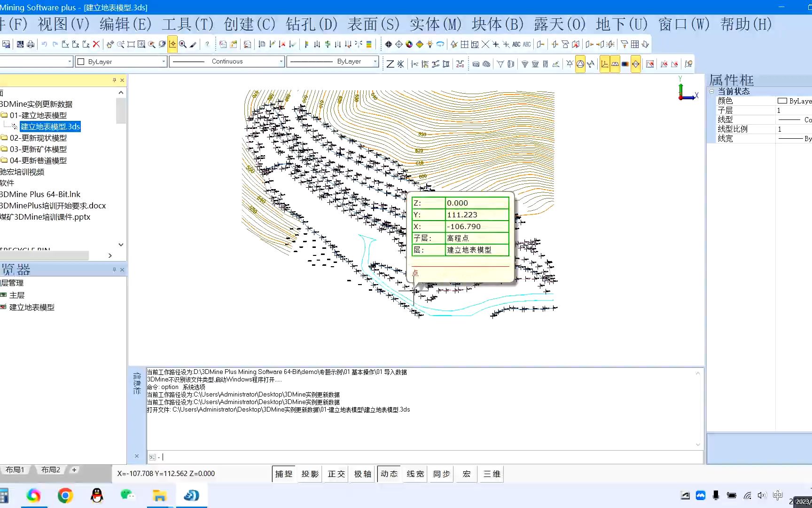
Task: Click the yellow-highlighted snap crosshair icon
Action: pos(172,44)
